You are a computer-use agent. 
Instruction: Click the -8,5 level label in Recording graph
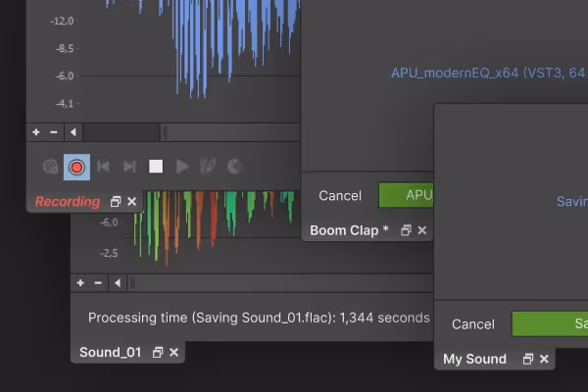click(65, 48)
